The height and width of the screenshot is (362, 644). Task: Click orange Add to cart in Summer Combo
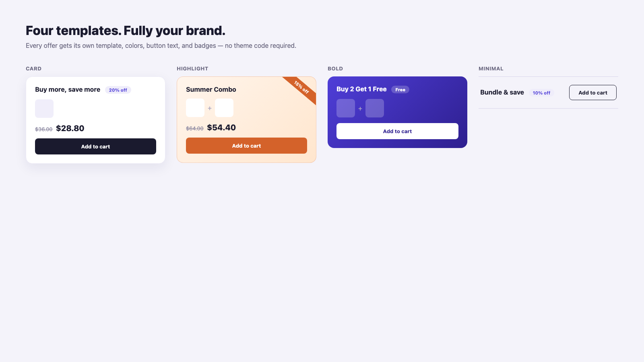click(x=246, y=146)
